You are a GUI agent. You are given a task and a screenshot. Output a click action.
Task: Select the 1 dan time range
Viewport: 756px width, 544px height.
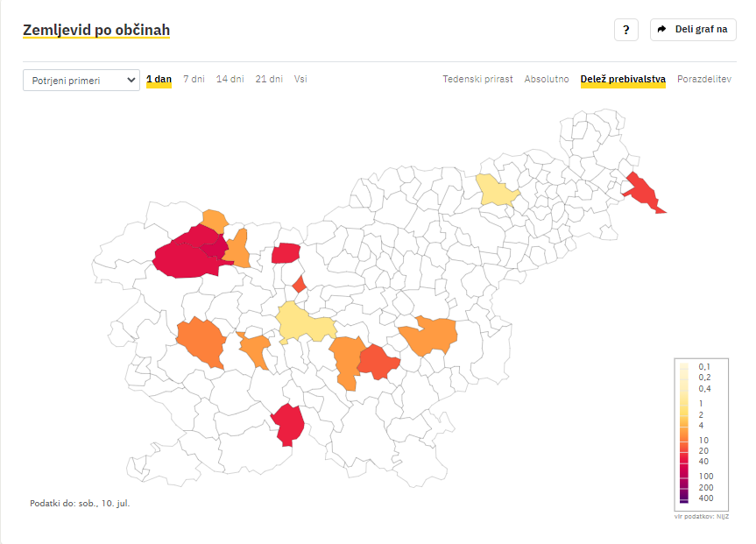(159, 79)
